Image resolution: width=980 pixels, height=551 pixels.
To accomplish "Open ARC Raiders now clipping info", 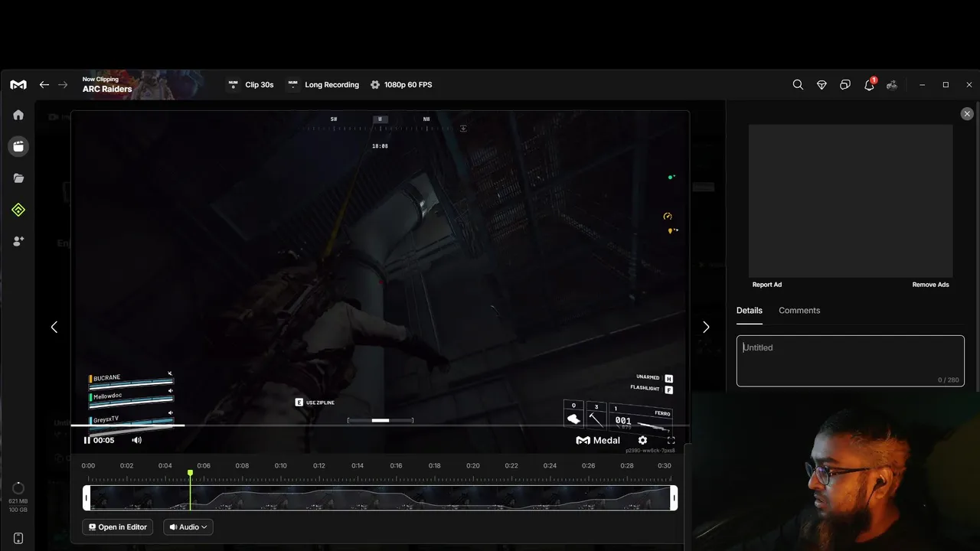I will pos(107,85).
